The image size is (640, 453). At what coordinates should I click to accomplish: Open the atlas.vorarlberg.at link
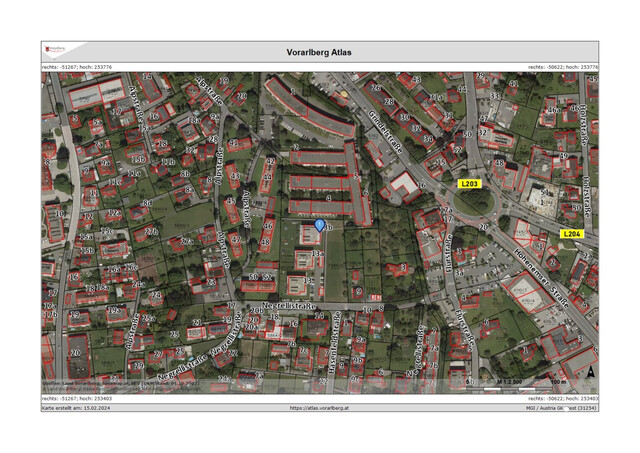319,408
